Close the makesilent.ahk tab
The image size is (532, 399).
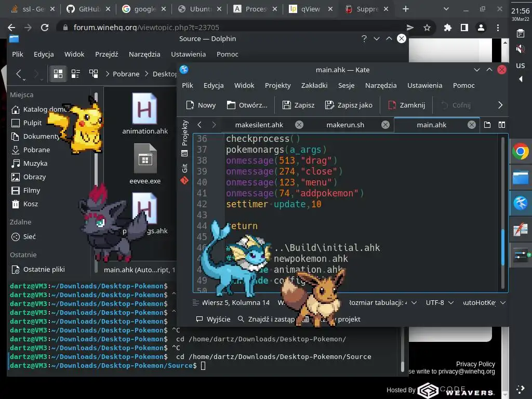pyautogui.click(x=299, y=125)
